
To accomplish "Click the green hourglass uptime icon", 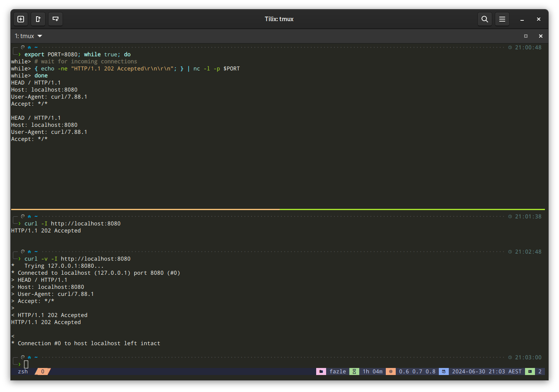I will point(354,371).
